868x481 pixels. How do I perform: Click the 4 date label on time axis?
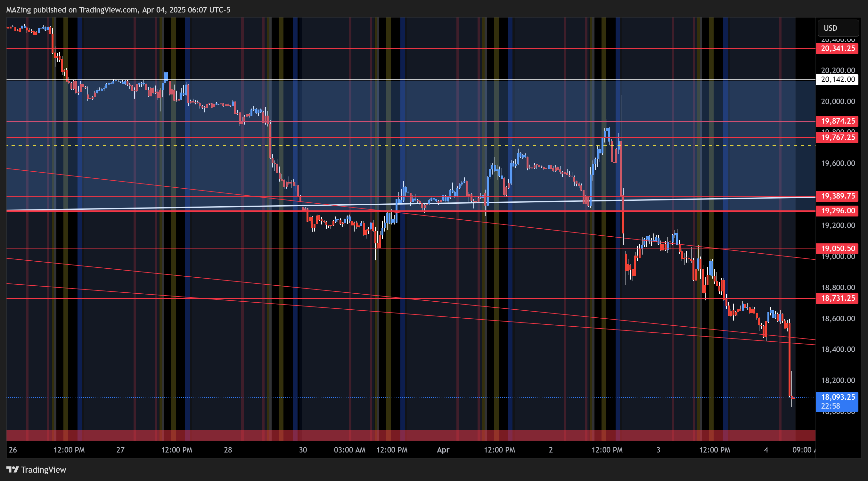766,450
